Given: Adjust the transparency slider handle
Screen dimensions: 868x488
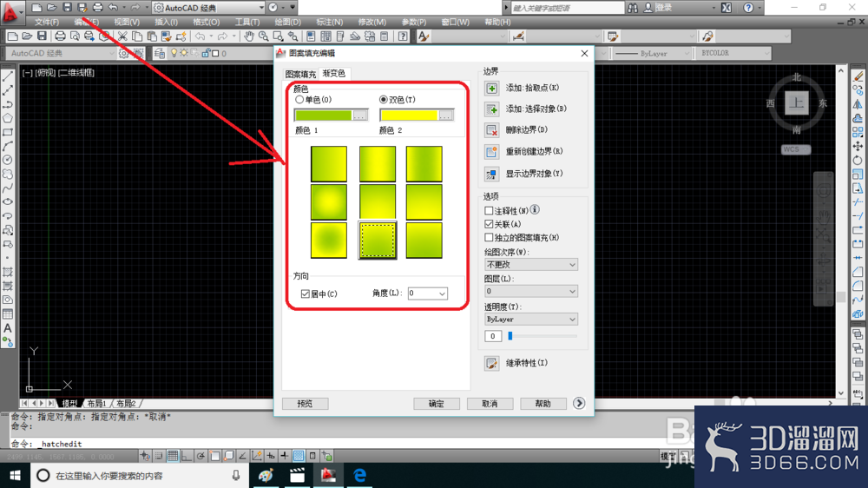Looking at the screenshot, I should point(510,336).
